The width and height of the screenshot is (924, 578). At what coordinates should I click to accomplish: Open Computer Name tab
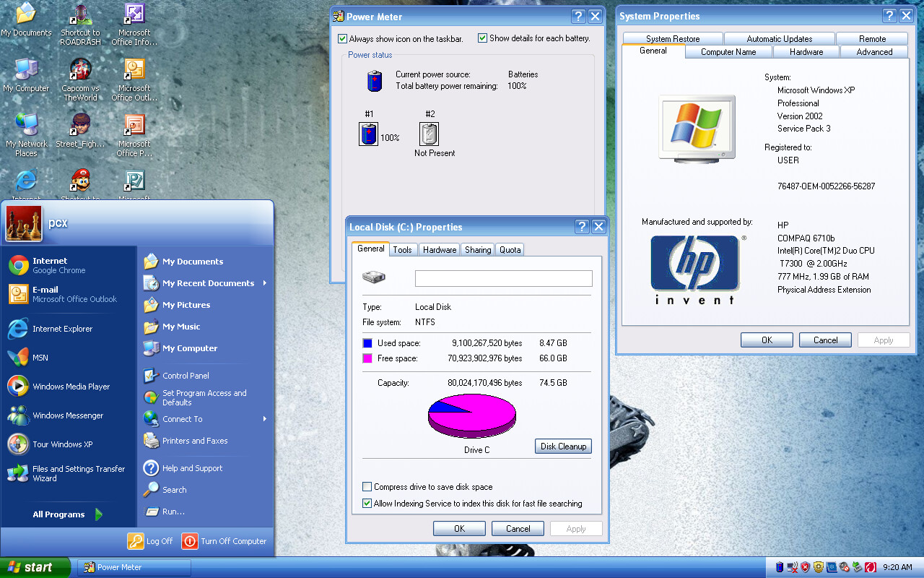click(728, 52)
